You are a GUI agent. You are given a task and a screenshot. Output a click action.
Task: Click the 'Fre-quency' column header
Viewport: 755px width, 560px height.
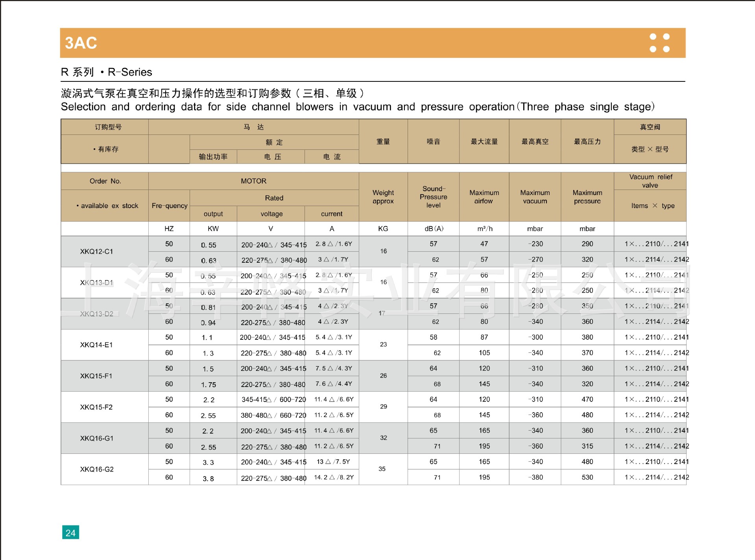pos(170,206)
